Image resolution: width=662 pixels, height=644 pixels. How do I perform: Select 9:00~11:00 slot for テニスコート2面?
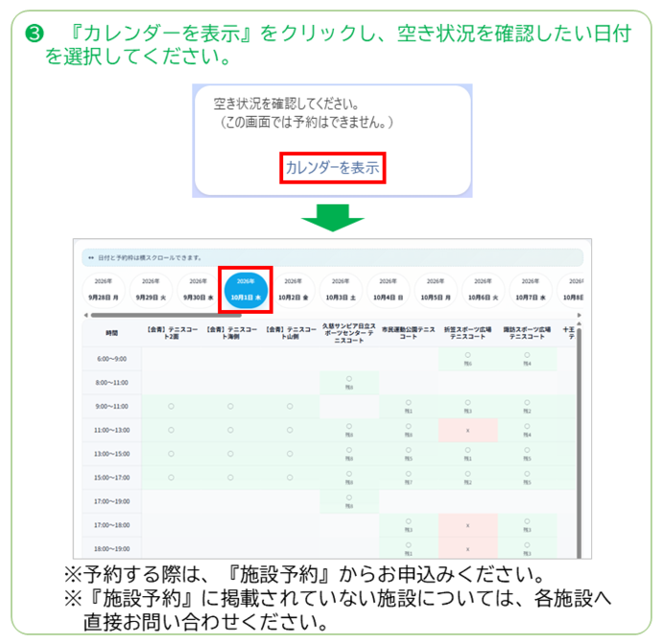coord(172,406)
